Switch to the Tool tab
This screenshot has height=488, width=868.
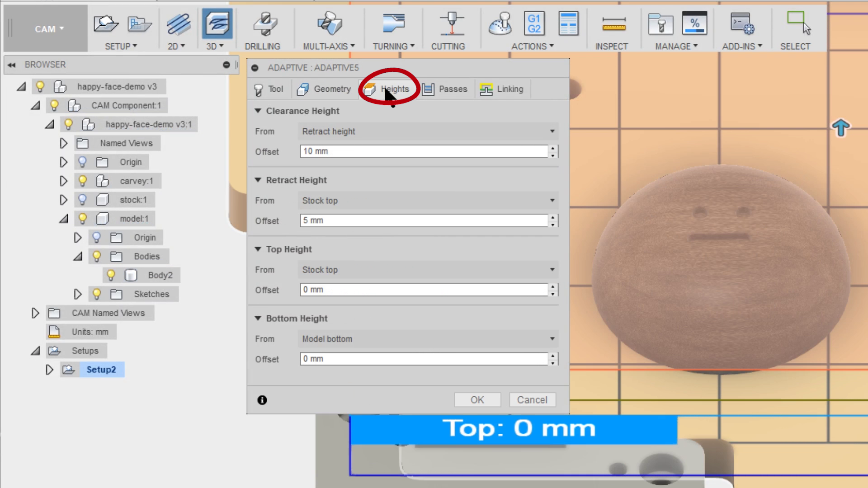[275, 89]
